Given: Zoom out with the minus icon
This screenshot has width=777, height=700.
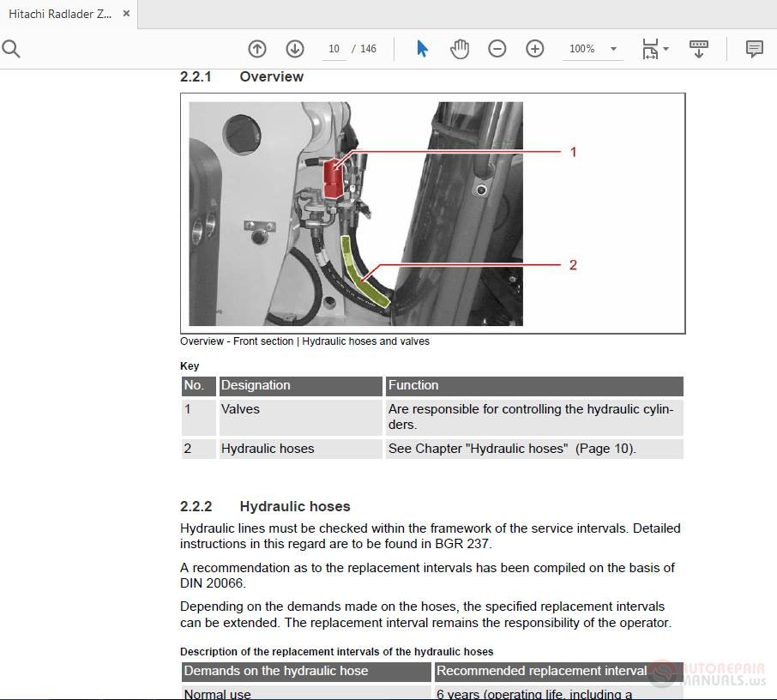Looking at the screenshot, I should coord(497,49).
